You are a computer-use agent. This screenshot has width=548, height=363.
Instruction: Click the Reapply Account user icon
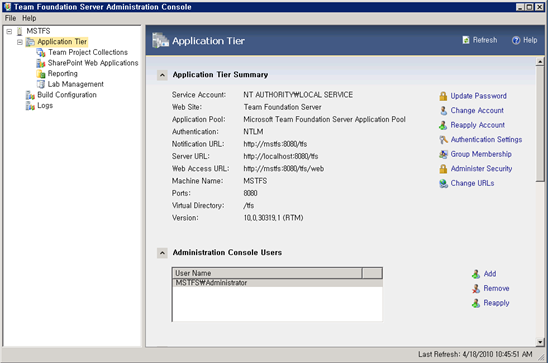pyautogui.click(x=443, y=125)
